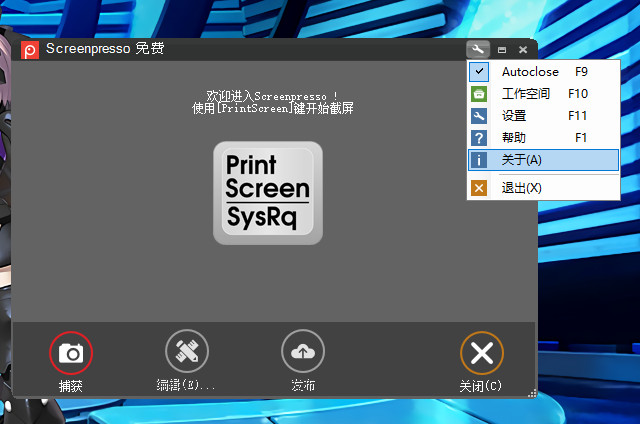Click the 发布 label

click(303, 385)
